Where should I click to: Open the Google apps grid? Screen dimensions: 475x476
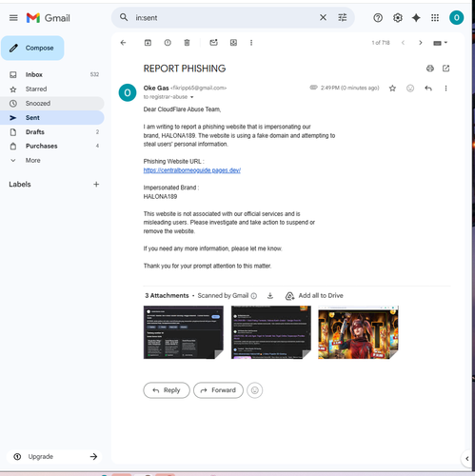[x=435, y=18]
